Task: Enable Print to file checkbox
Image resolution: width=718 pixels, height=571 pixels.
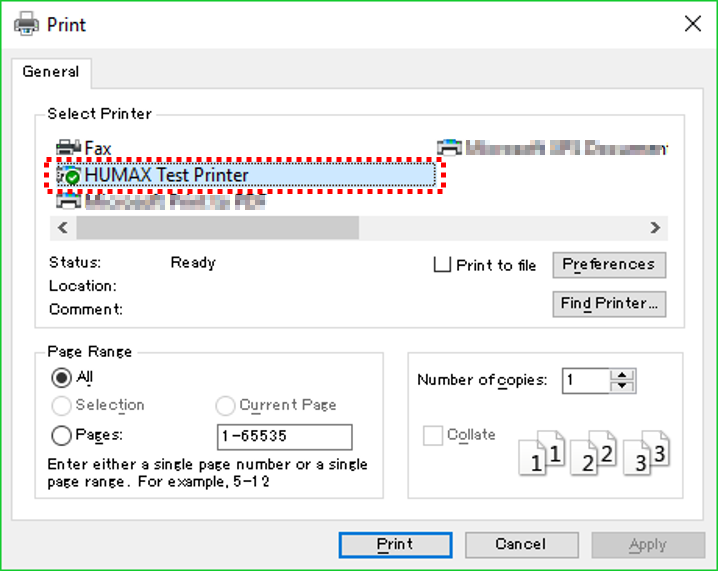Action: click(442, 264)
